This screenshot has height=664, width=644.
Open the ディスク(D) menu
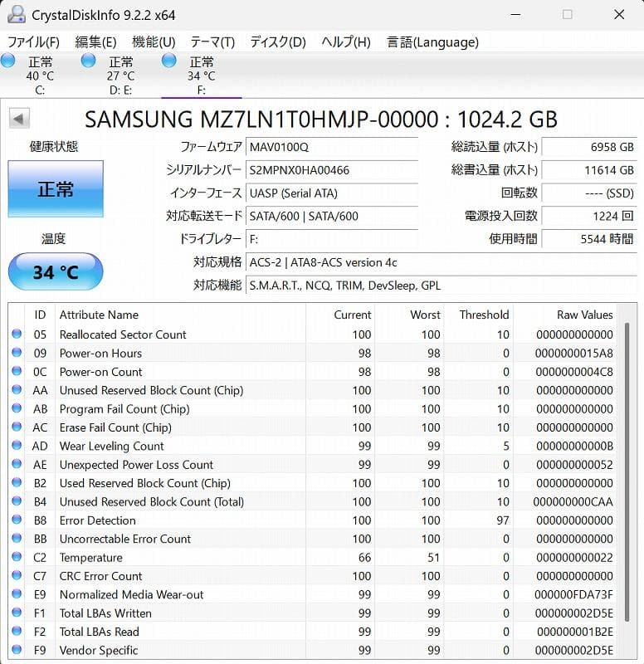pos(278,42)
